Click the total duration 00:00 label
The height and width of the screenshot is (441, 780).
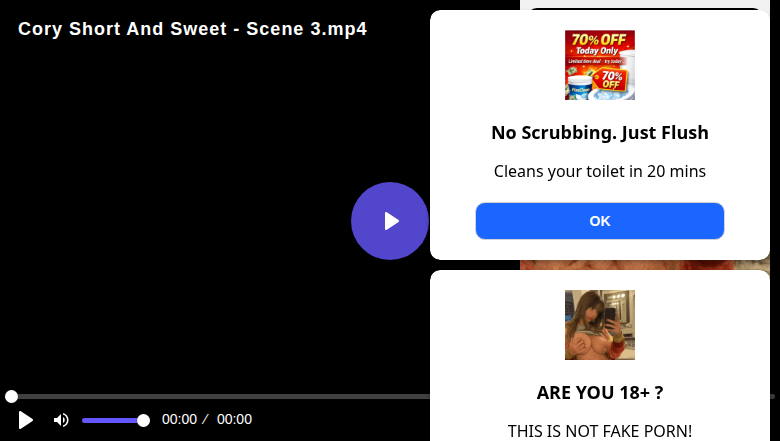pyautogui.click(x=234, y=420)
